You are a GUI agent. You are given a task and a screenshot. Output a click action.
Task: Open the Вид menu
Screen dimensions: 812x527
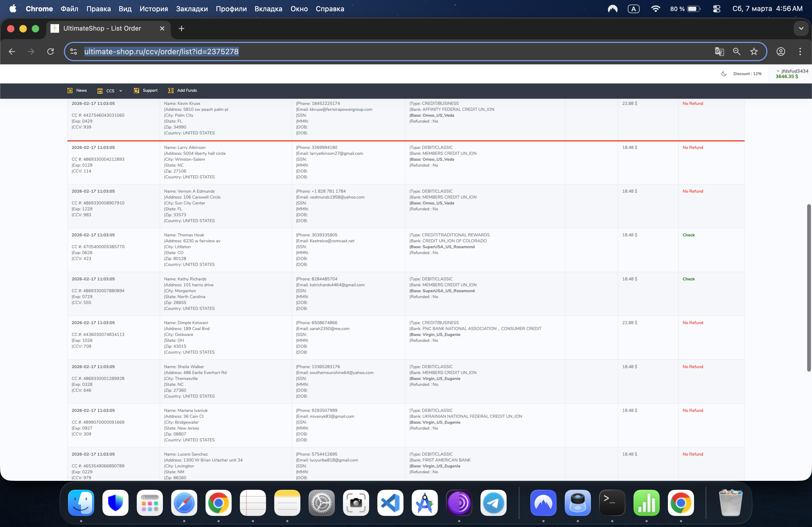click(x=125, y=9)
